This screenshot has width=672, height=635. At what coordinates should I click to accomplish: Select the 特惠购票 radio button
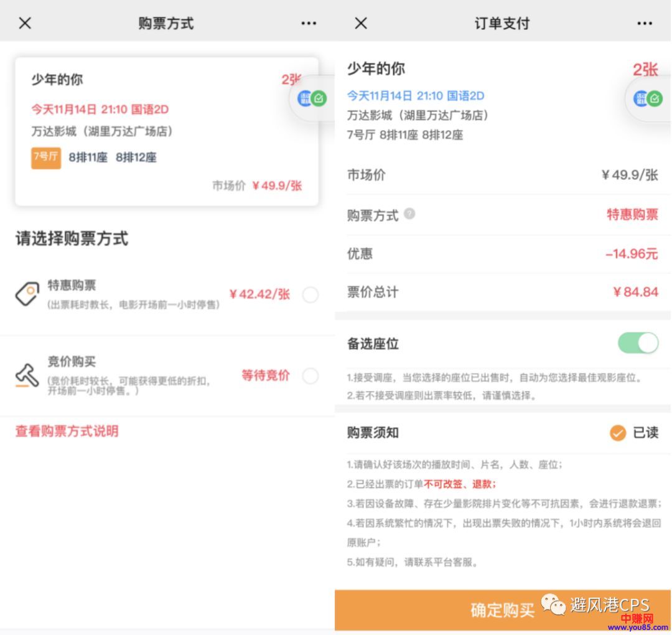[x=310, y=295]
